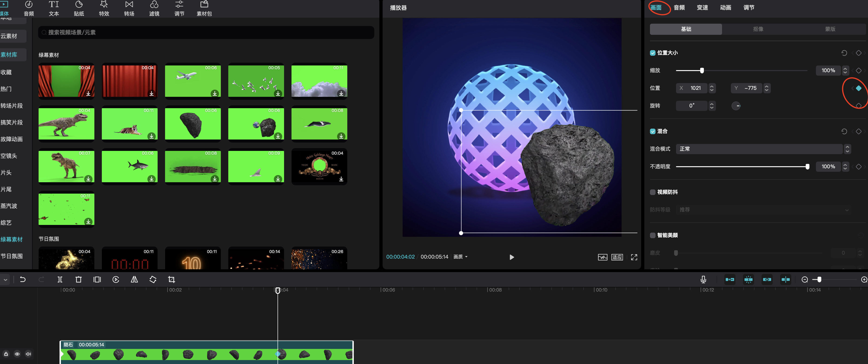
Task: Open the 混合模式 blend mode dropdown
Action: coord(763,149)
